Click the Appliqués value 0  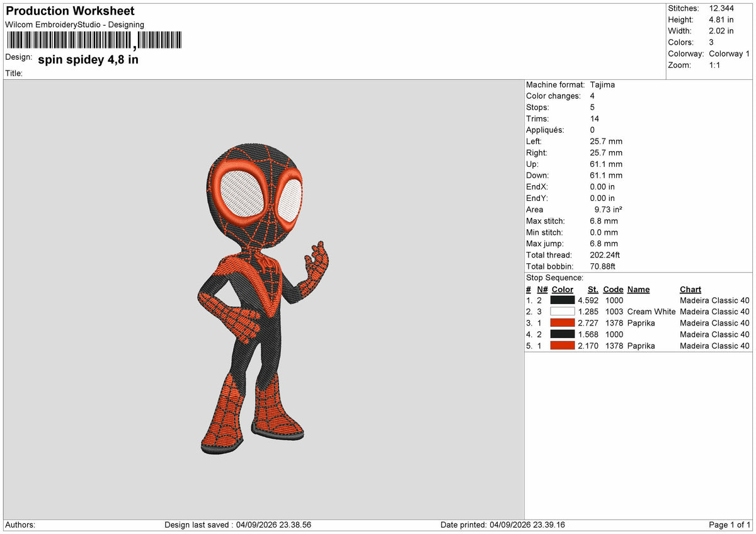click(592, 130)
